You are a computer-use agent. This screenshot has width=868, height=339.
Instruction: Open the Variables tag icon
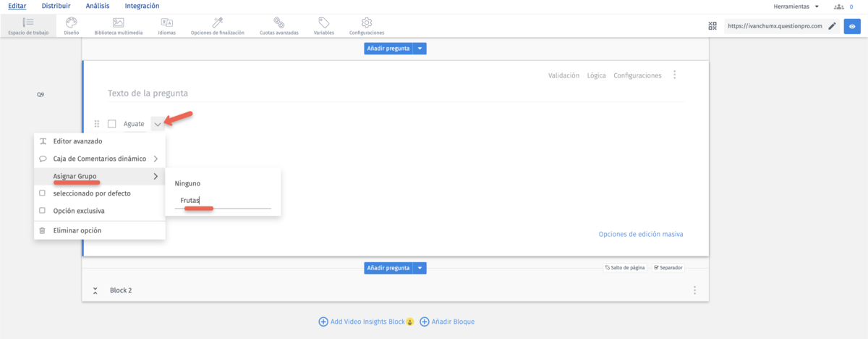tap(323, 22)
